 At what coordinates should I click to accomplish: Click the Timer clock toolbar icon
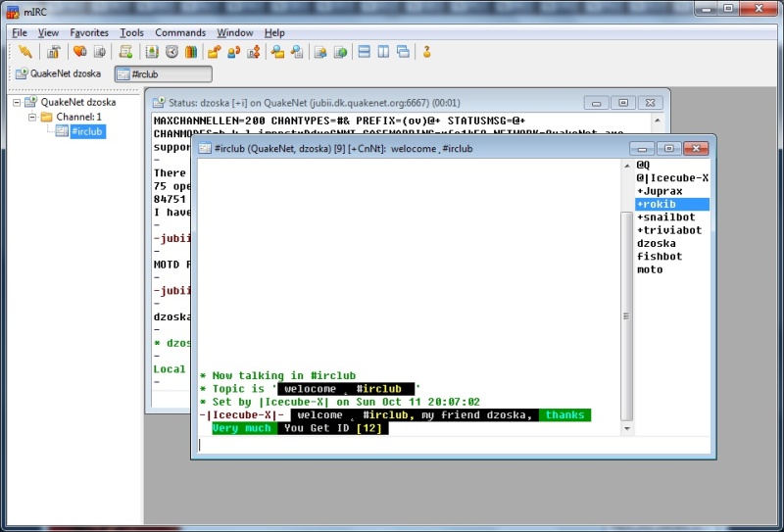(x=171, y=52)
